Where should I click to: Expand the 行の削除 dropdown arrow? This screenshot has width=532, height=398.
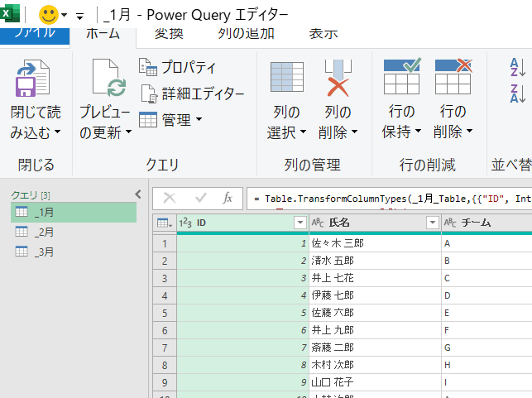click(469, 131)
